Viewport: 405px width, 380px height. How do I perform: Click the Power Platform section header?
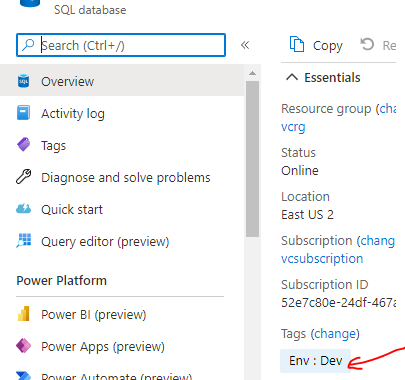(x=62, y=281)
